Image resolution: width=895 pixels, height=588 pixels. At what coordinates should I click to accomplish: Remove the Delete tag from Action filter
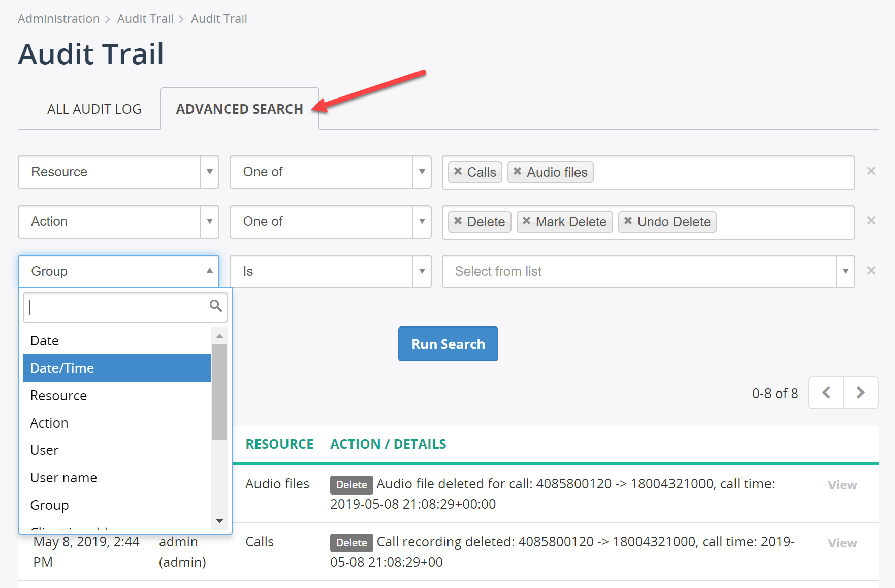tap(458, 221)
